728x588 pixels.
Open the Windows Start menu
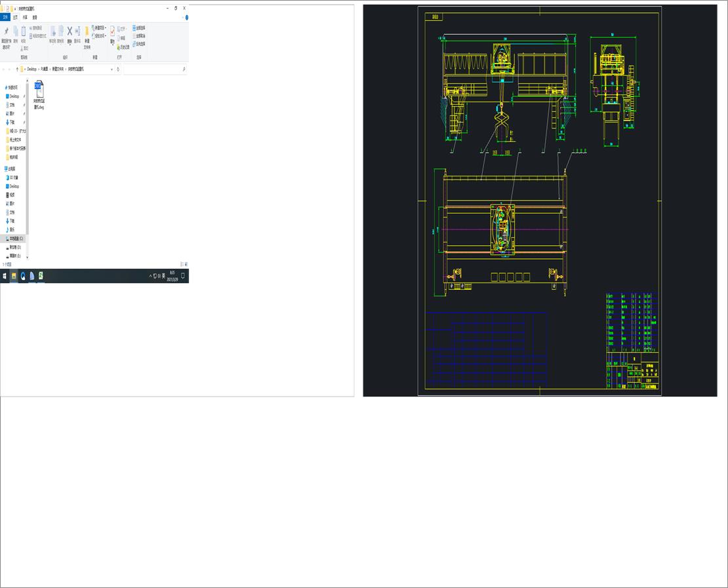click(x=5, y=276)
